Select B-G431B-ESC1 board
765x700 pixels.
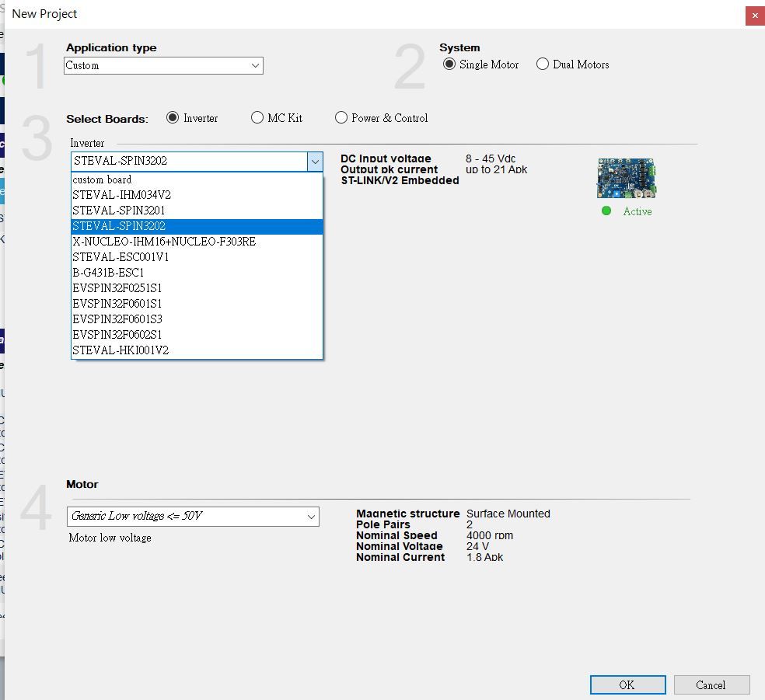(x=197, y=273)
